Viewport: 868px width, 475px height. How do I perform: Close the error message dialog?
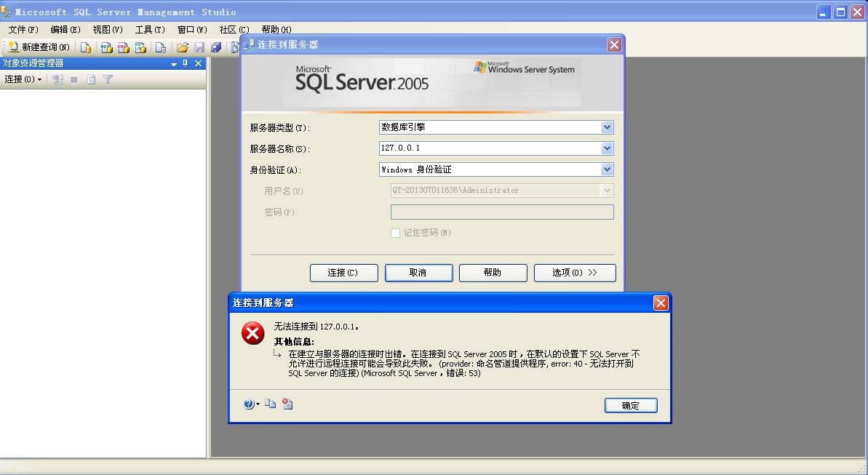pos(661,303)
